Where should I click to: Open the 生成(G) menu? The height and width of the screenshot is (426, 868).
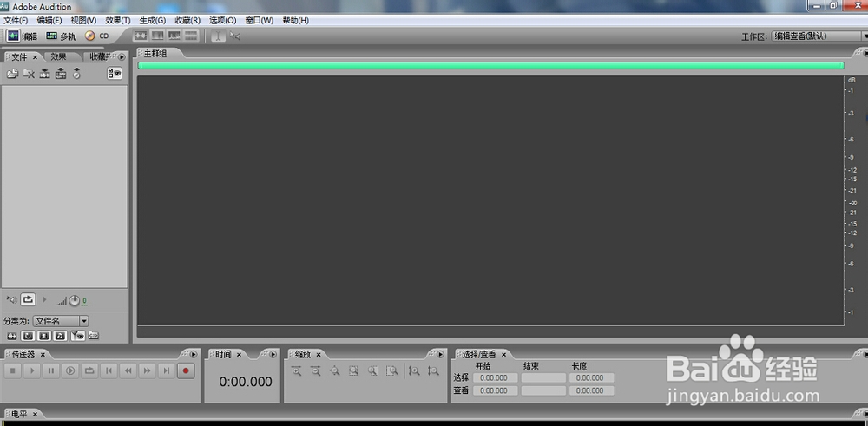[153, 21]
